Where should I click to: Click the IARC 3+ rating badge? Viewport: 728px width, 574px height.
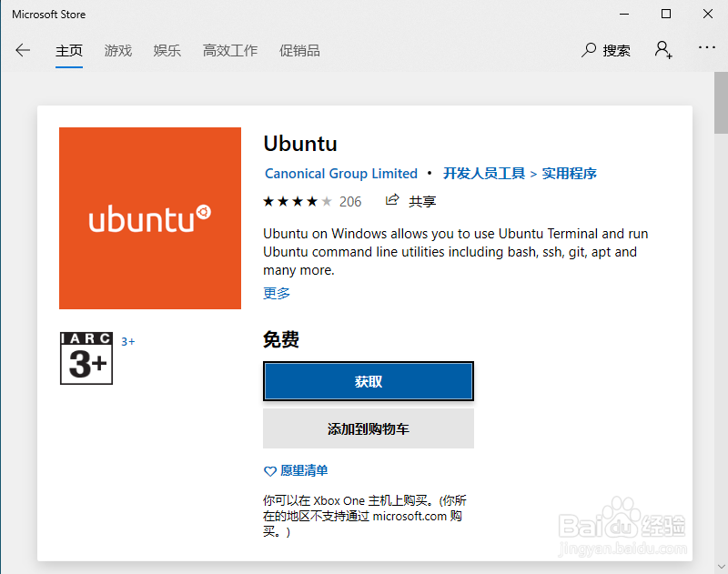pos(86,358)
